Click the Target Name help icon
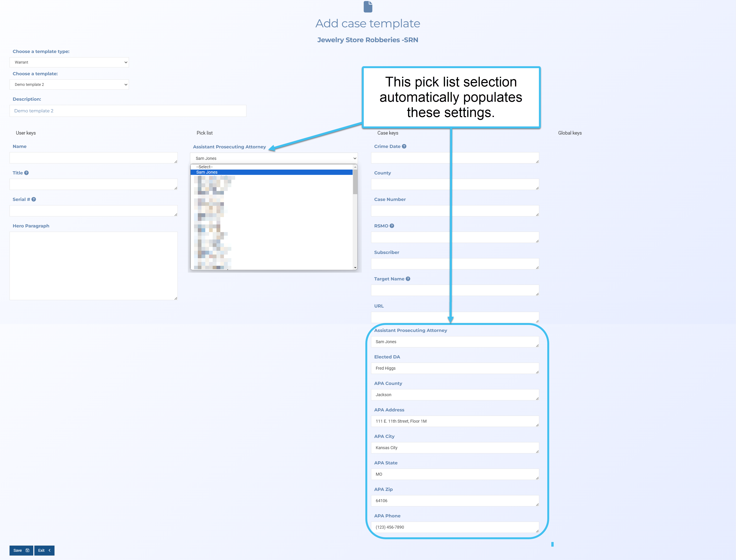 point(408,279)
